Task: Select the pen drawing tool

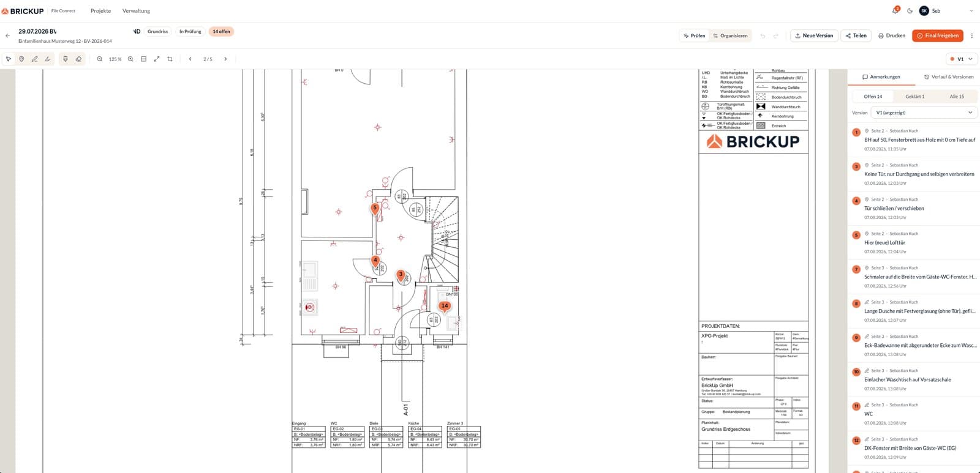Action: [x=34, y=59]
